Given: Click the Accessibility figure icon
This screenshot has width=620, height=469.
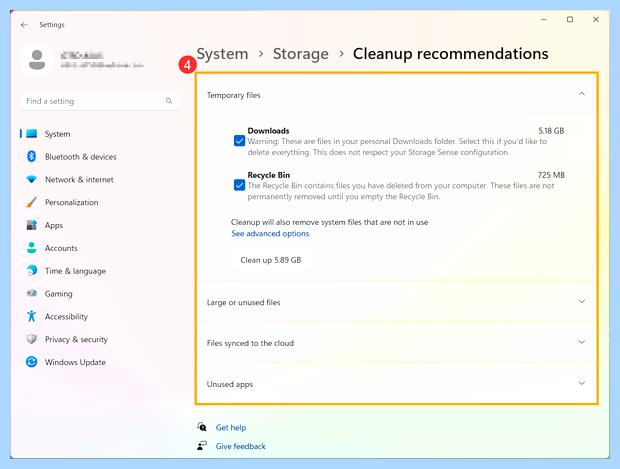Looking at the screenshot, I should point(32,316).
